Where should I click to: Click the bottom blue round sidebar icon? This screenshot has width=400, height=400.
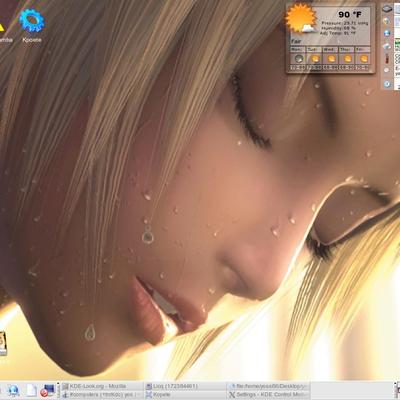[x=387, y=84]
